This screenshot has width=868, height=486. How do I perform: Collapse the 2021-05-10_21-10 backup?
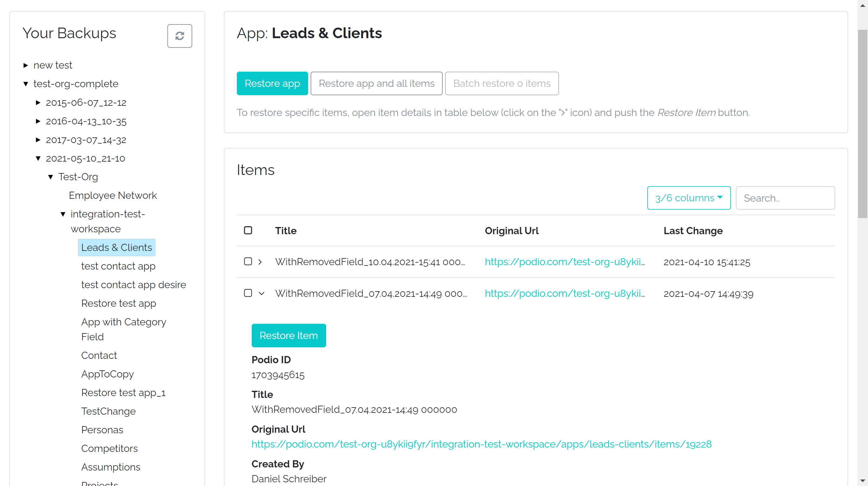(x=38, y=158)
